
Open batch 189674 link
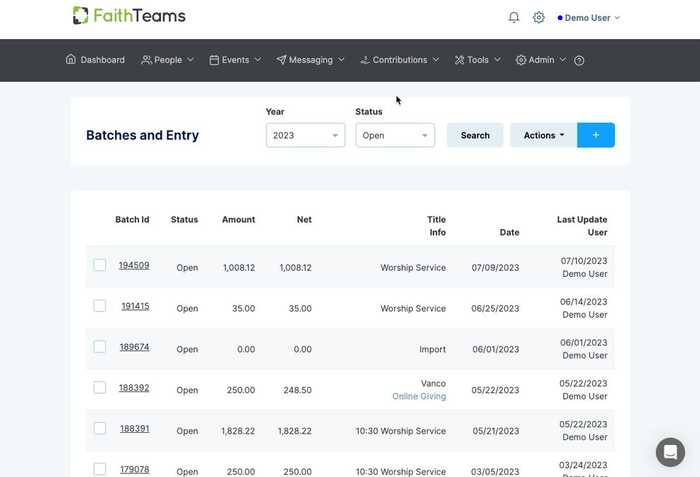point(134,347)
